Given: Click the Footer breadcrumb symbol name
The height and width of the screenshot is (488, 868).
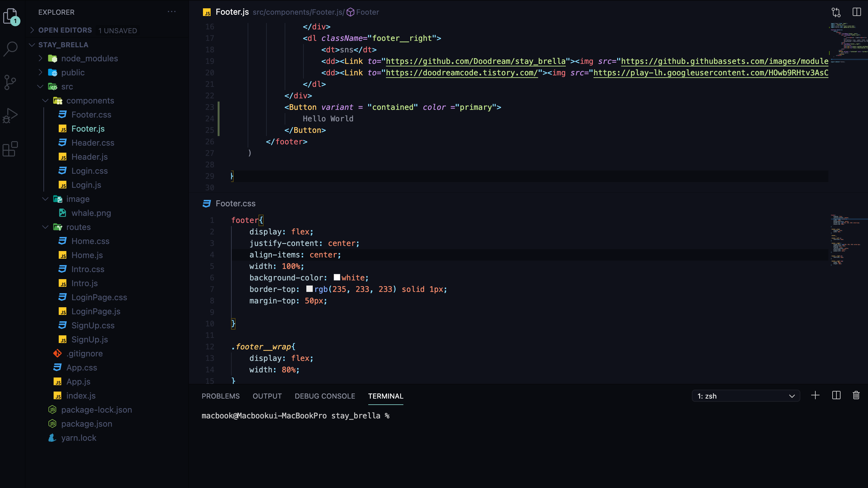Looking at the screenshot, I should 367,12.
